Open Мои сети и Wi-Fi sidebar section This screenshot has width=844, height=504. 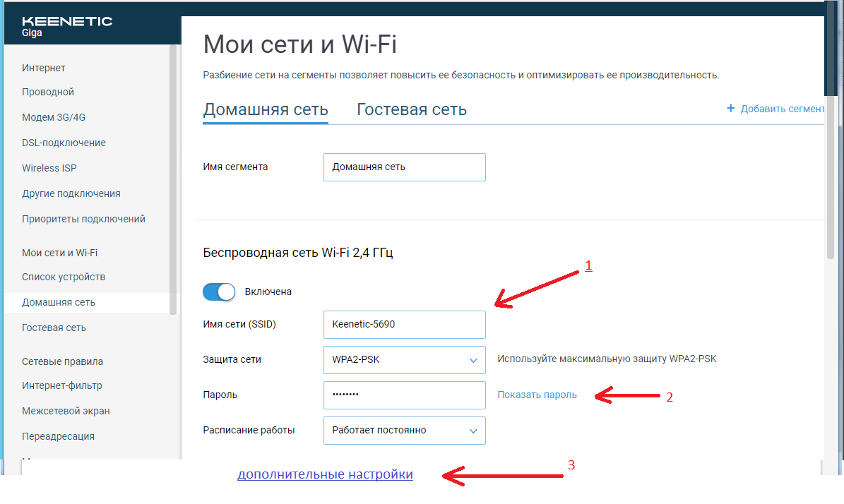[x=60, y=253]
